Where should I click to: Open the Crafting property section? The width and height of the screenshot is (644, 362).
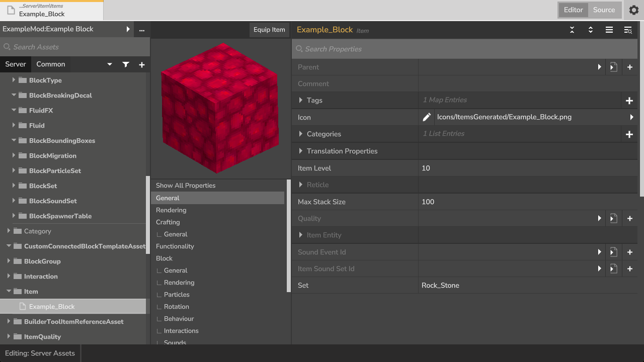(168, 222)
